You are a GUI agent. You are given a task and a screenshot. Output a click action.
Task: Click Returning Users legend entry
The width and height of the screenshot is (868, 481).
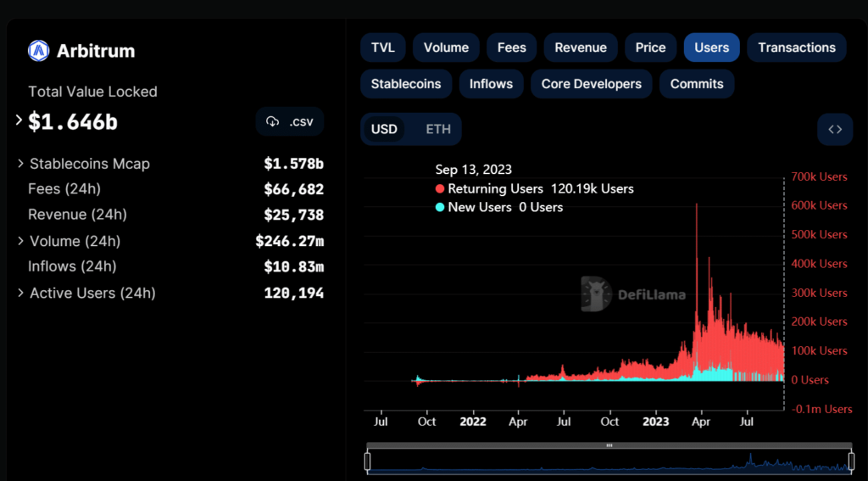(494, 188)
